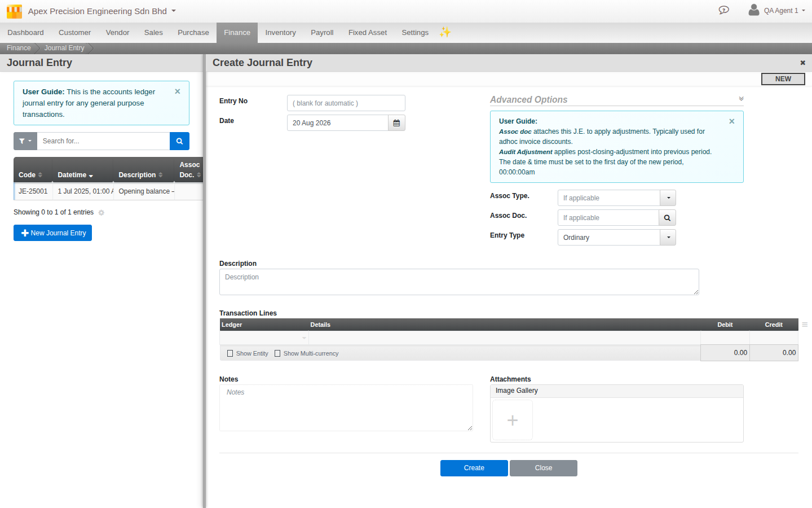This screenshot has height=508, width=812.
Task: Click the transaction line Debit cell
Action: [x=725, y=338]
